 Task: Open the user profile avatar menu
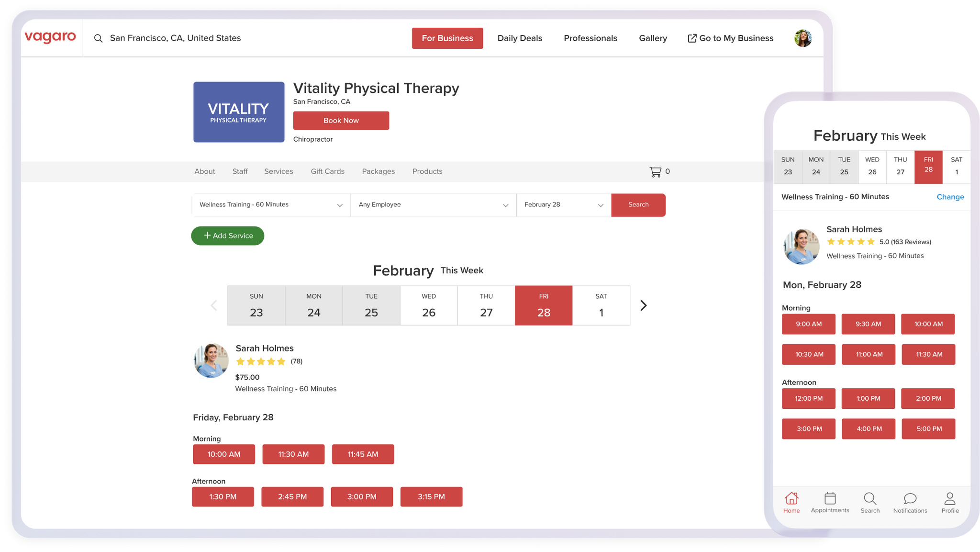pos(803,38)
